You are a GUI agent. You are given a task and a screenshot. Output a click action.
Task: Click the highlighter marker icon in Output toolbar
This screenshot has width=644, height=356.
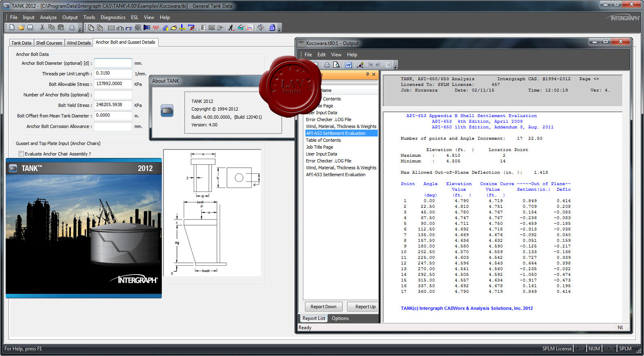360,65
